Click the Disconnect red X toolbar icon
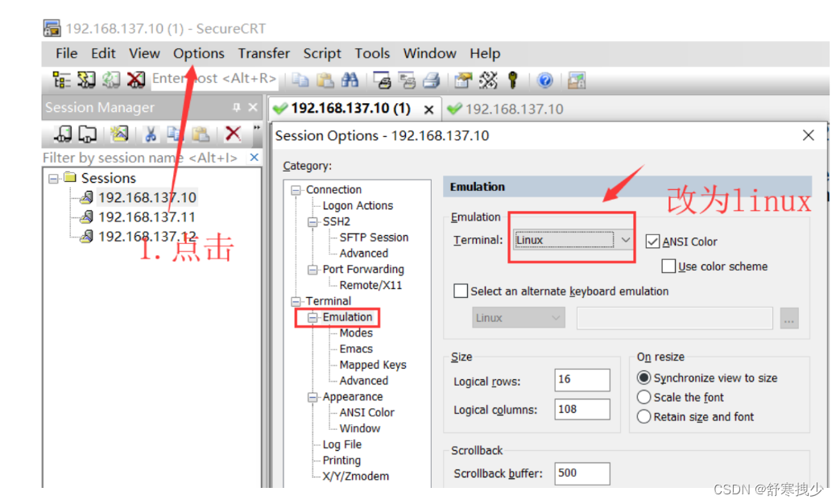The width and height of the screenshot is (836, 504). coord(136,80)
